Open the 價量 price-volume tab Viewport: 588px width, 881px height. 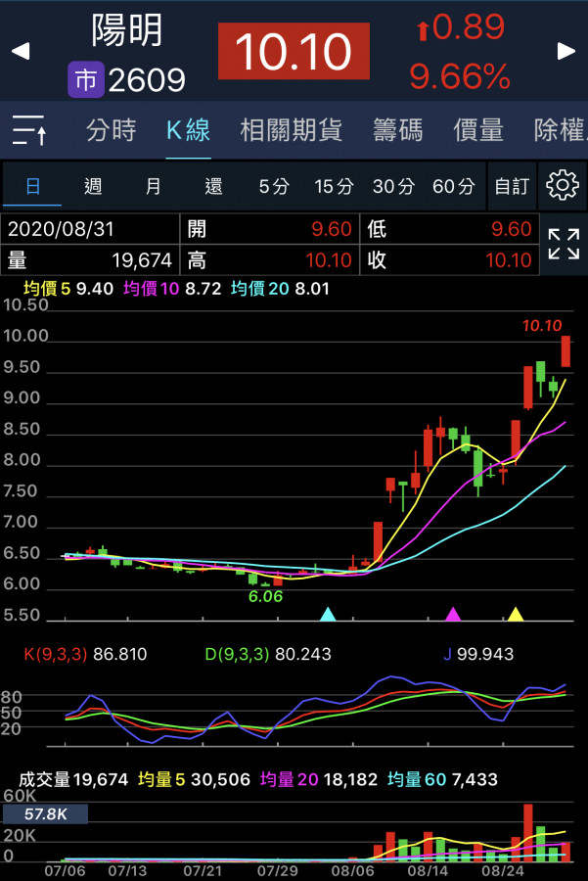[x=478, y=130]
